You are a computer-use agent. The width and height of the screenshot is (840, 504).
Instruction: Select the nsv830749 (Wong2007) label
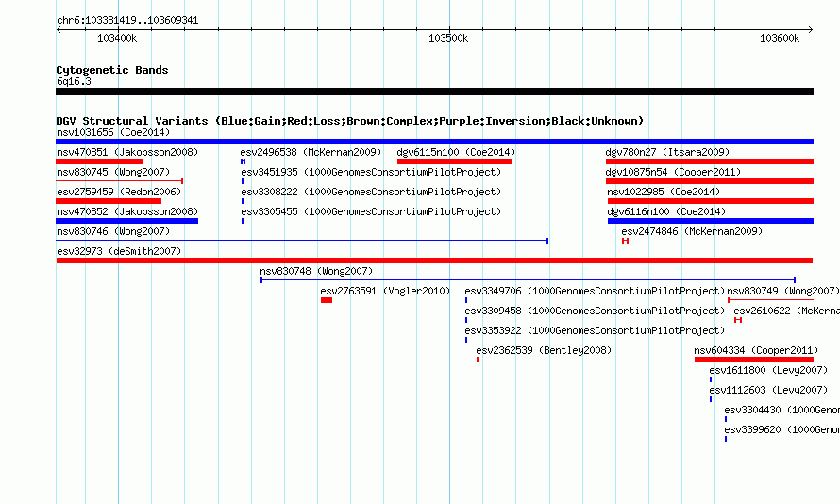(782, 291)
